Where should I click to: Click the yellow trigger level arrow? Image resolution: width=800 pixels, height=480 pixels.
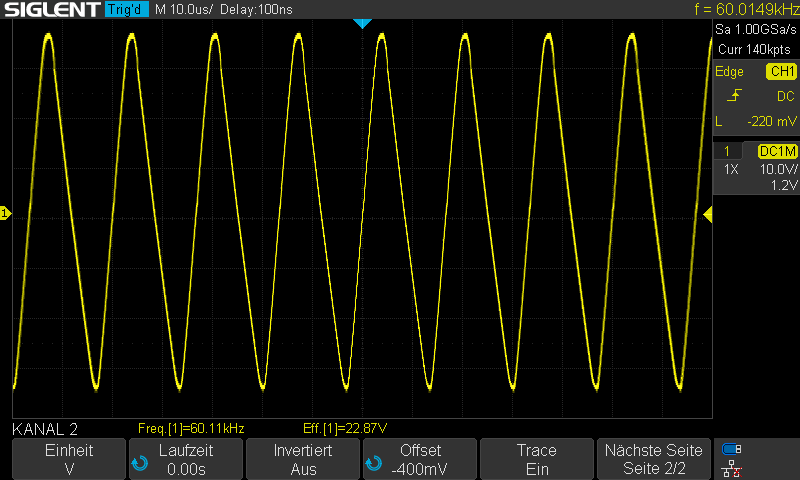[x=707, y=214]
